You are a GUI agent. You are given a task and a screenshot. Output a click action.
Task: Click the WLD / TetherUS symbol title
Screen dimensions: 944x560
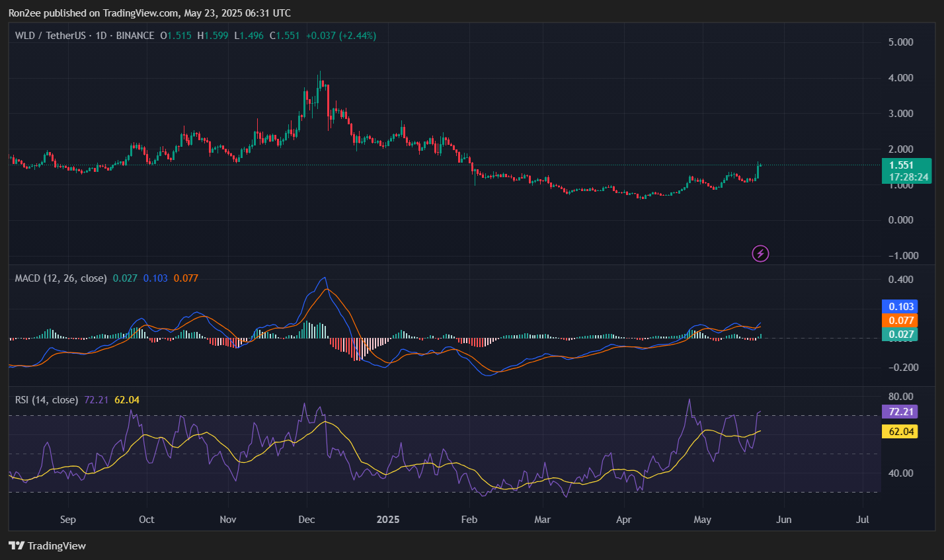52,36
